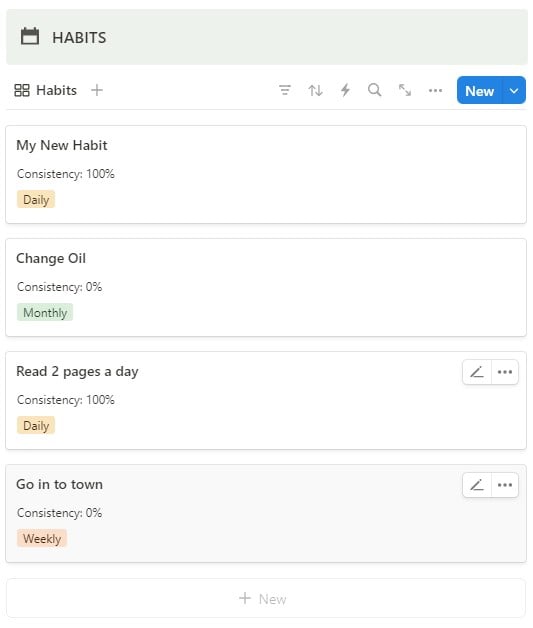The height and width of the screenshot is (628, 533).
Task: Click the blue New button
Action: click(480, 91)
